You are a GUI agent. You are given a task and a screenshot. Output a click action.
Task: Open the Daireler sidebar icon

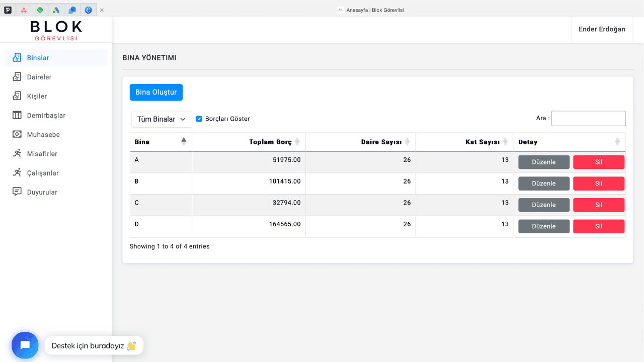pyautogui.click(x=17, y=77)
